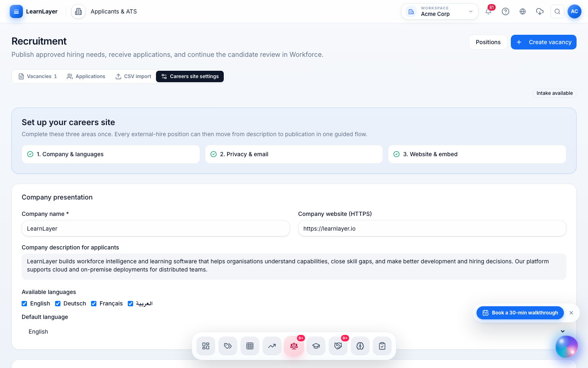
Task: Switch to the CSV import tab
Action: pos(133,76)
